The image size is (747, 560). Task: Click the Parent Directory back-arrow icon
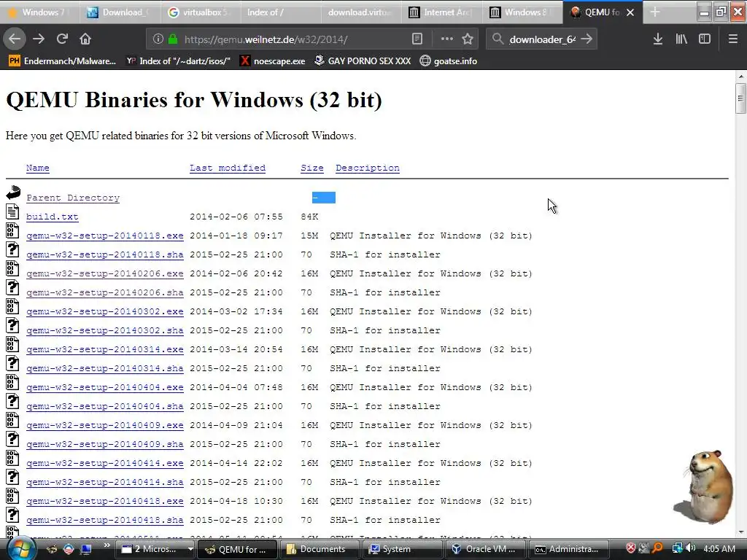pos(13,192)
